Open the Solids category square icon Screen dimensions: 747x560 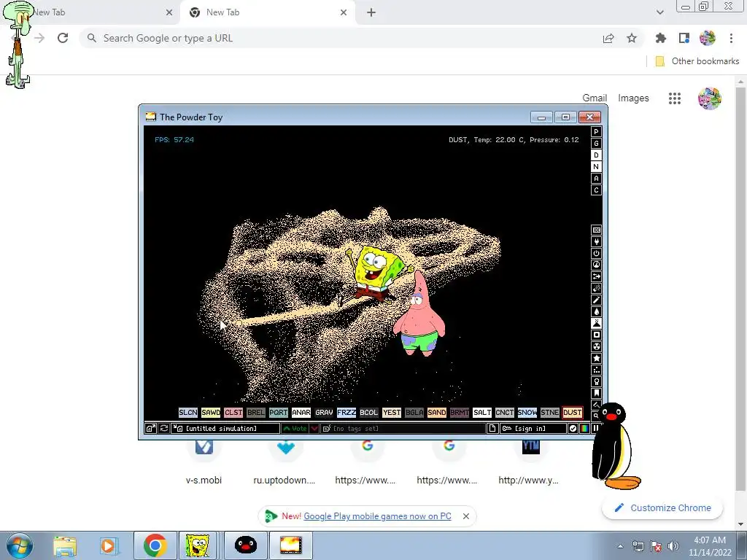(x=596, y=335)
